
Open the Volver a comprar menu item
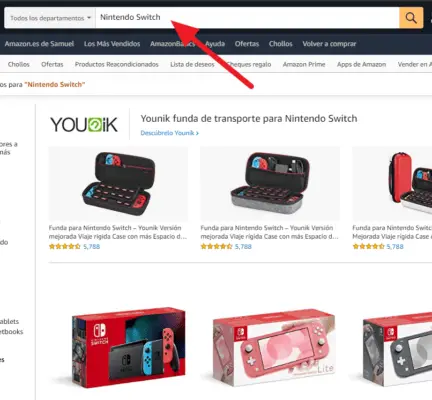[329, 44]
